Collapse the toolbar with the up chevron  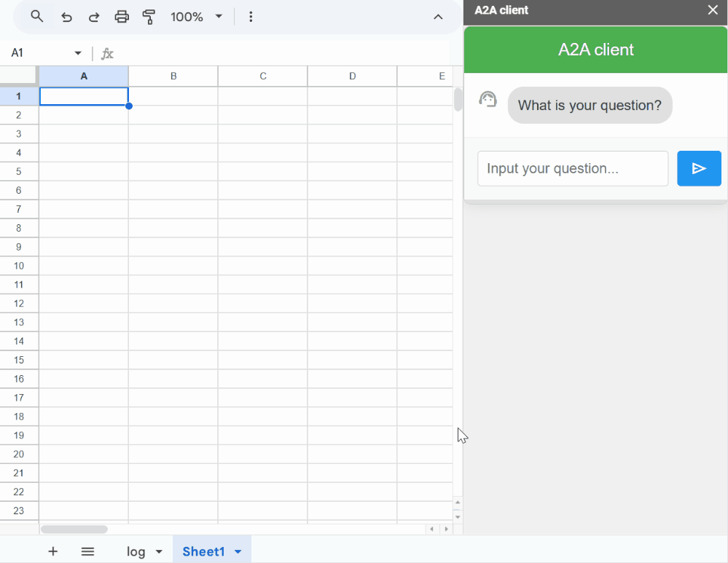pyautogui.click(x=438, y=17)
